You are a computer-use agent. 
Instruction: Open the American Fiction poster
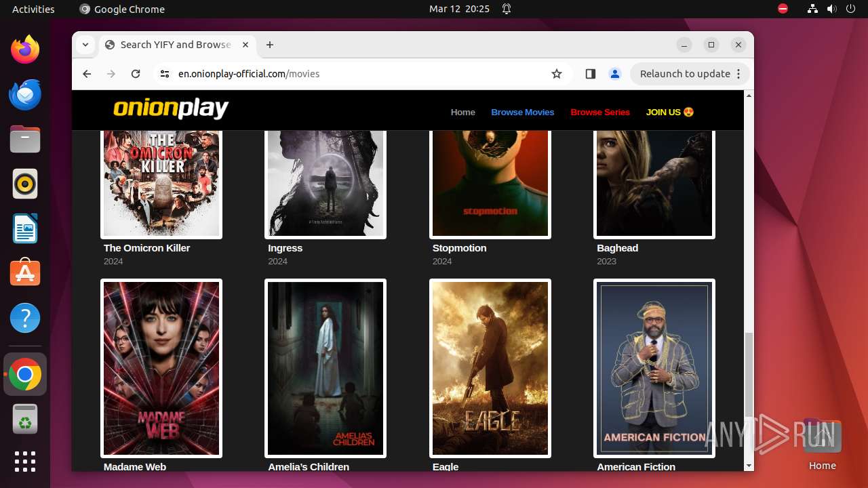654,368
